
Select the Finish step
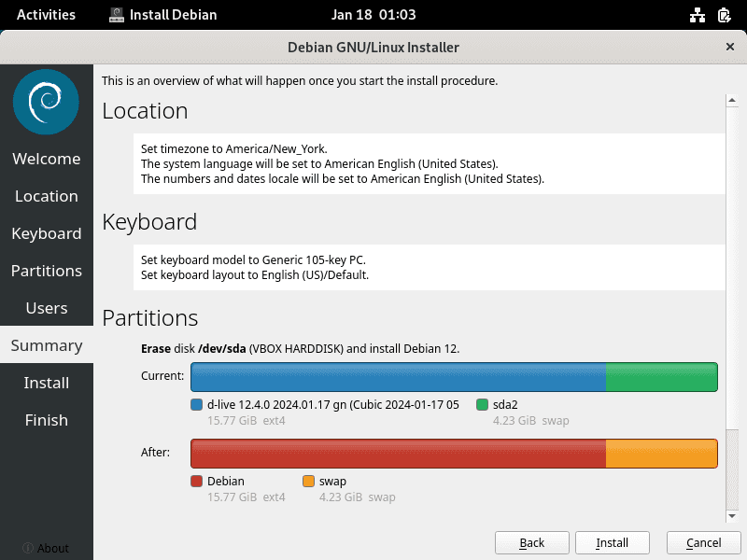47,420
